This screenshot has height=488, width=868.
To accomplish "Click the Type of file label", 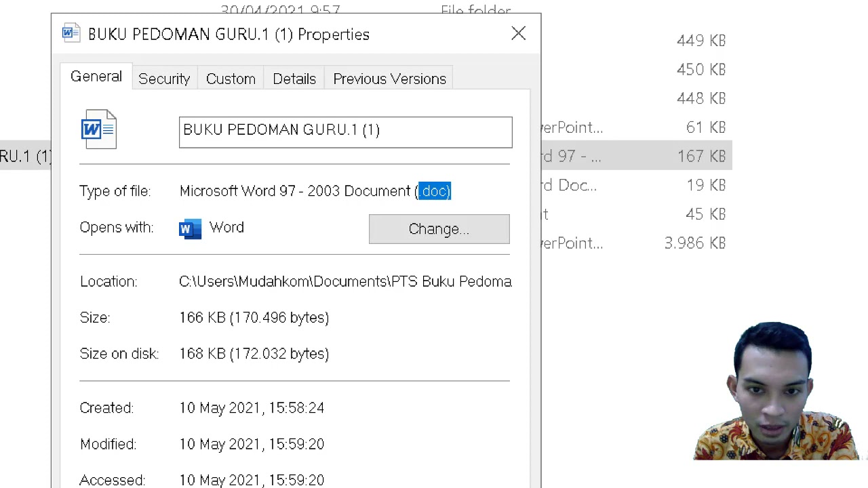I will pos(115,191).
